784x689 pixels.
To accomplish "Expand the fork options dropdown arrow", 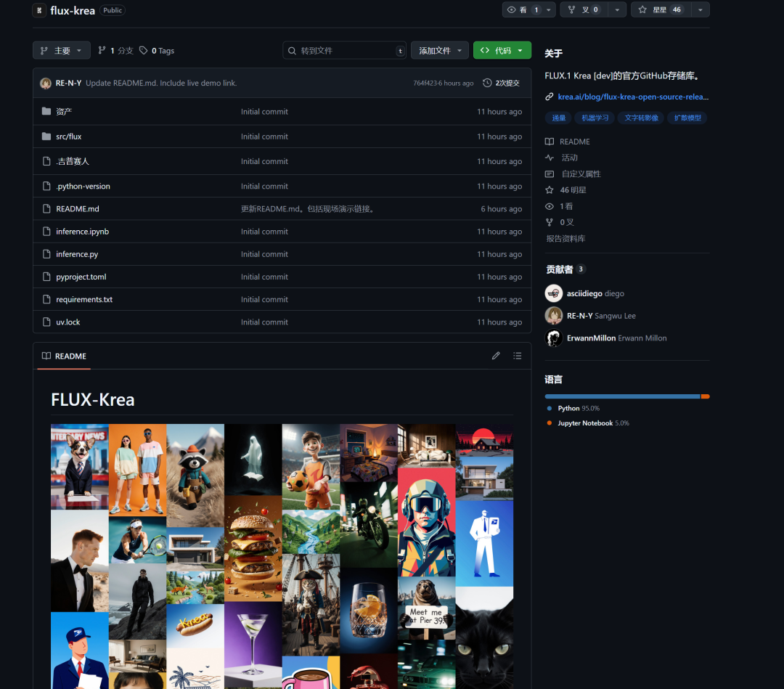I will 617,9.
